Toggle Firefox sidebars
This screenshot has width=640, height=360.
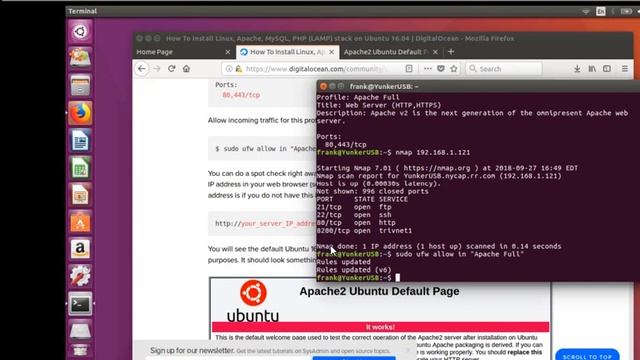pos(607,69)
